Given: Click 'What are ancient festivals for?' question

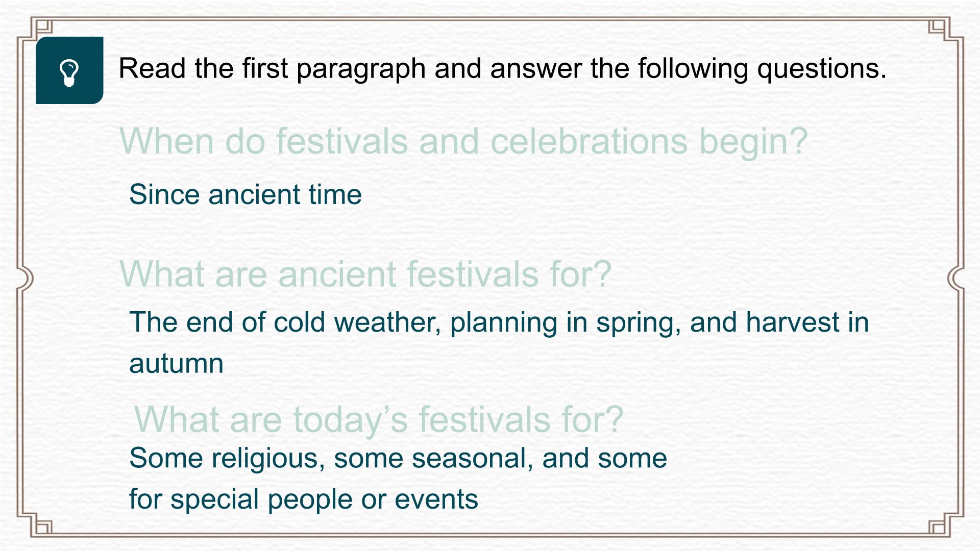Looking at the screenshot, I should (x=365, y=274).
